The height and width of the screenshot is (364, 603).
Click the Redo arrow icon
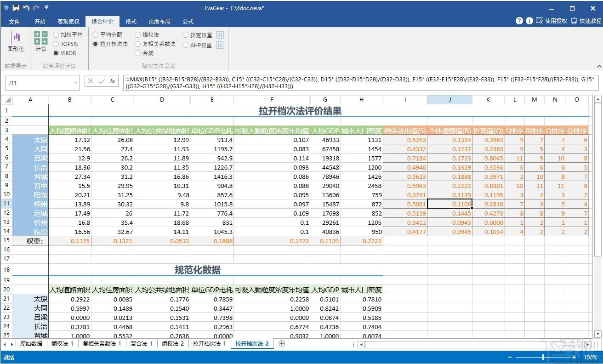(x=36, y=8)
